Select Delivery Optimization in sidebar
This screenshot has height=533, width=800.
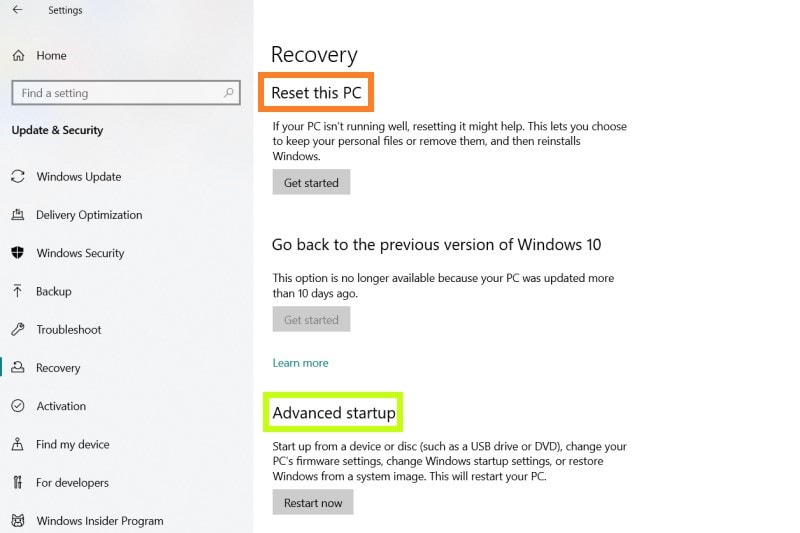(x=89, y=215)
